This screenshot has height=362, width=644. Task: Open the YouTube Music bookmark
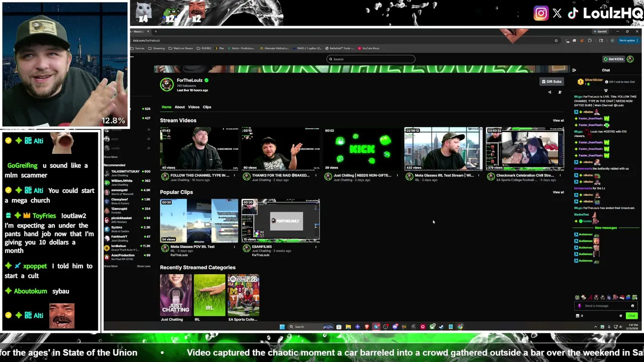[x=369, y=48]
